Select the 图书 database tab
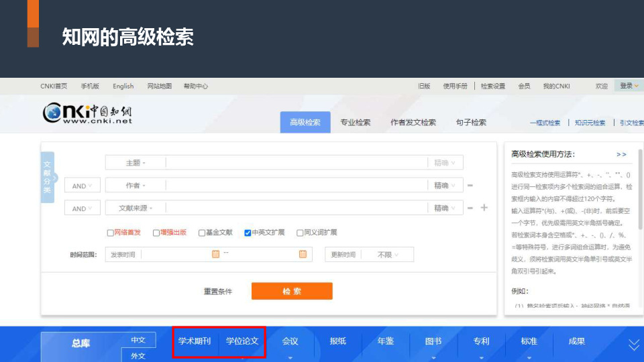Viewport: 644px width, 362px height. (x=433, y=341)
